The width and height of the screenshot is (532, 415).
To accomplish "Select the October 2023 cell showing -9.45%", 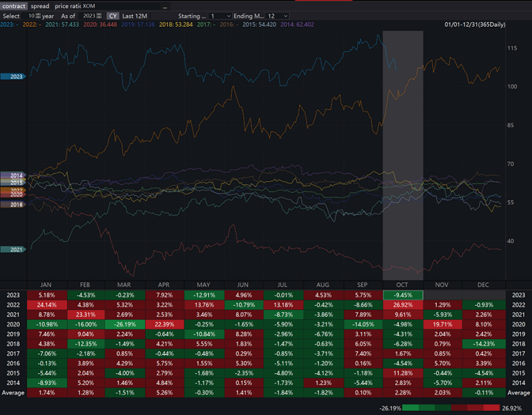I will 403,295.
